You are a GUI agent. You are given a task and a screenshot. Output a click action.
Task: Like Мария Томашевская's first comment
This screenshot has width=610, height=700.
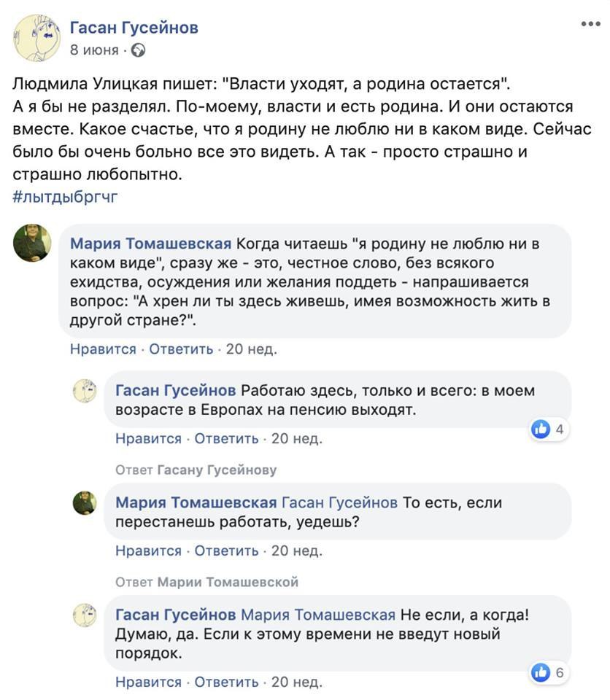103,349
